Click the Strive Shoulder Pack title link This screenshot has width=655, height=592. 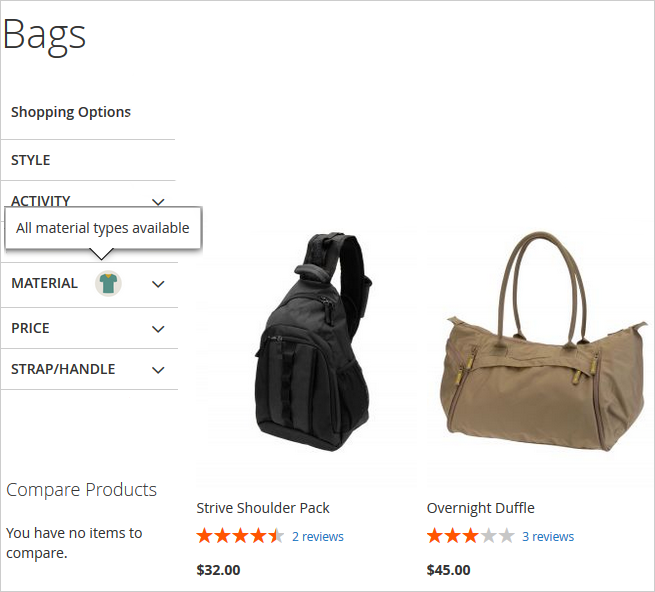pos(263,508)
